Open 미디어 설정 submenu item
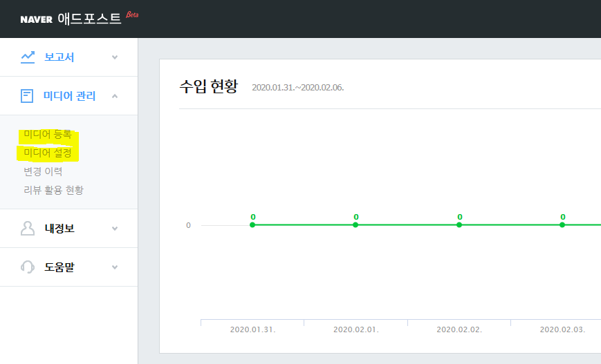 coord(48,153)
